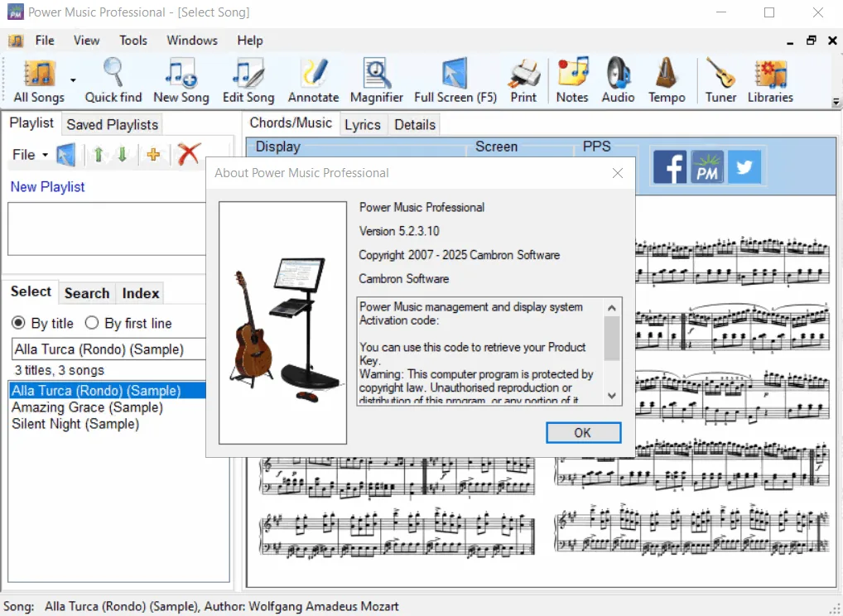
Task: Open the File menu
Action: pos(45,41)
